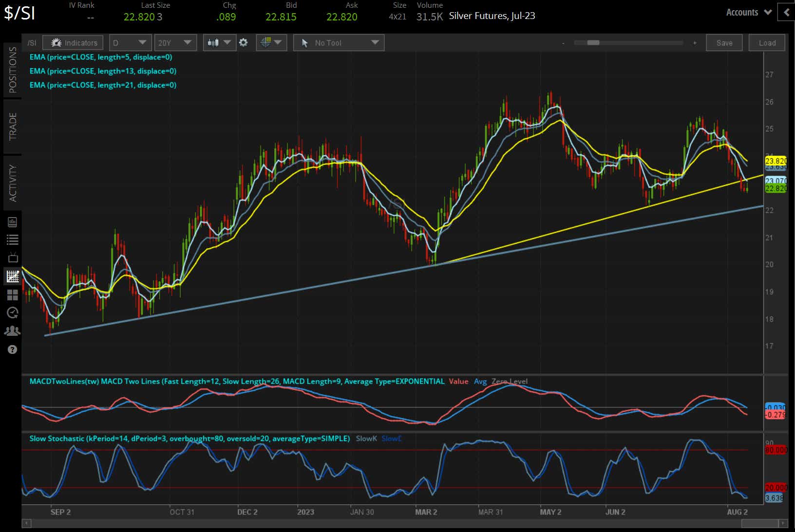
Task: Open the watchlist list icon
Action: 12,240
